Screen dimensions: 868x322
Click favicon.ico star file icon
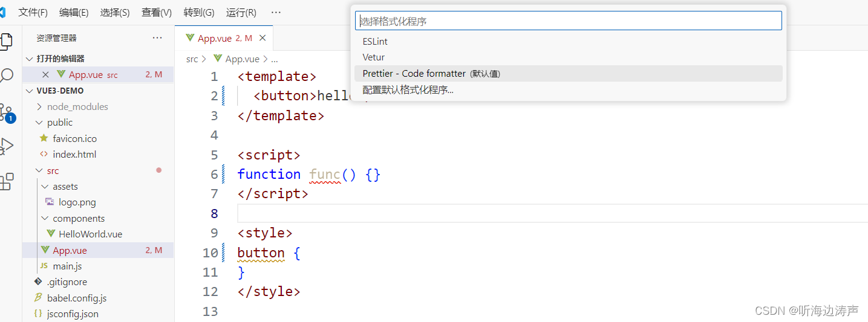point(44,138)
